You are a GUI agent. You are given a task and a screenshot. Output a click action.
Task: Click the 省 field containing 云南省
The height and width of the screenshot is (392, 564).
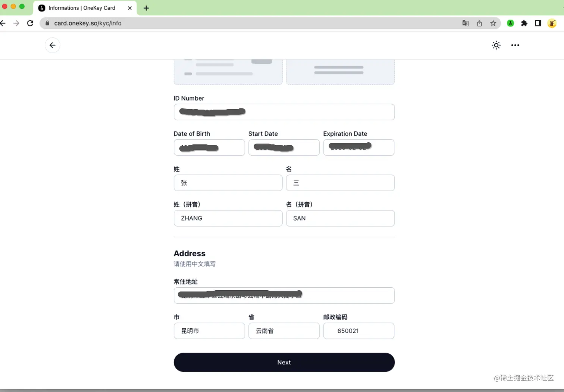pos(284,331)
